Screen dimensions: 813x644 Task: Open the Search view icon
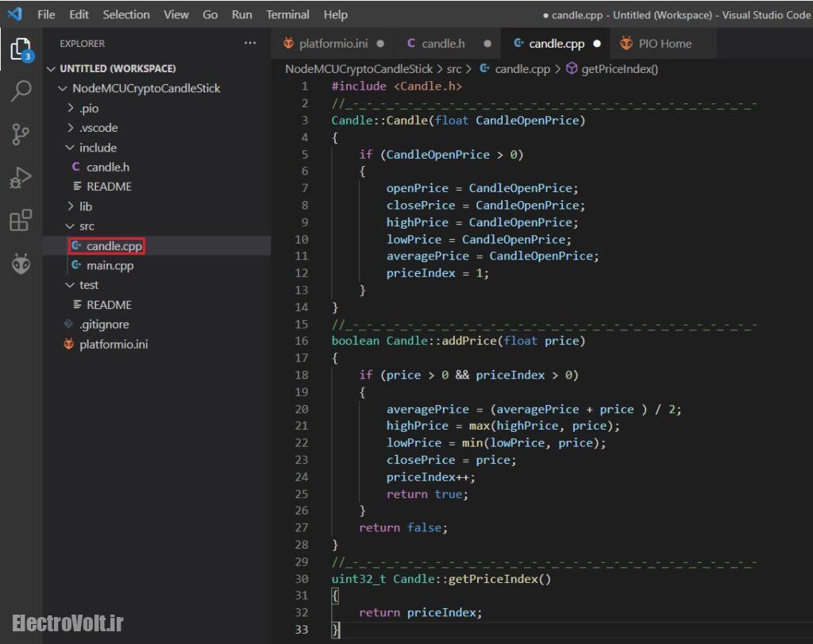21,91
